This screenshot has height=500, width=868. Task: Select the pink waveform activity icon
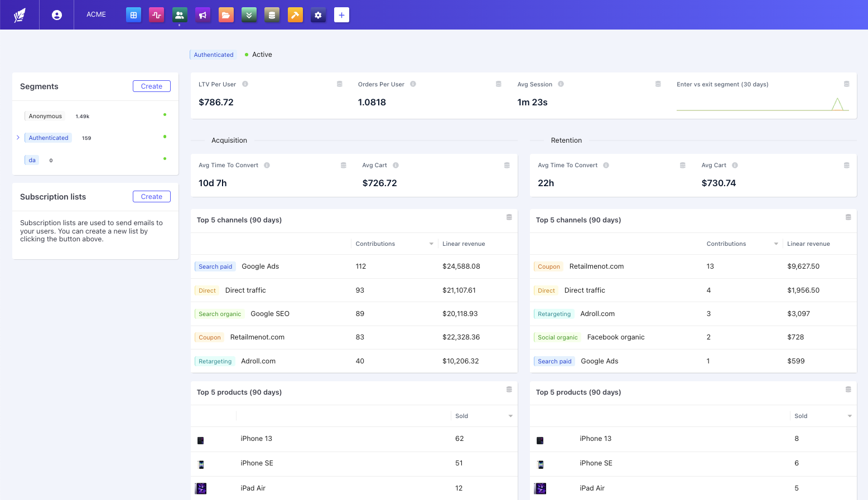click(156, 14)
